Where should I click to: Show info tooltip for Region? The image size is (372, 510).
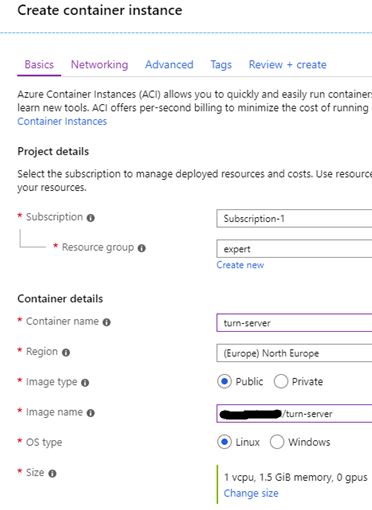66,353
